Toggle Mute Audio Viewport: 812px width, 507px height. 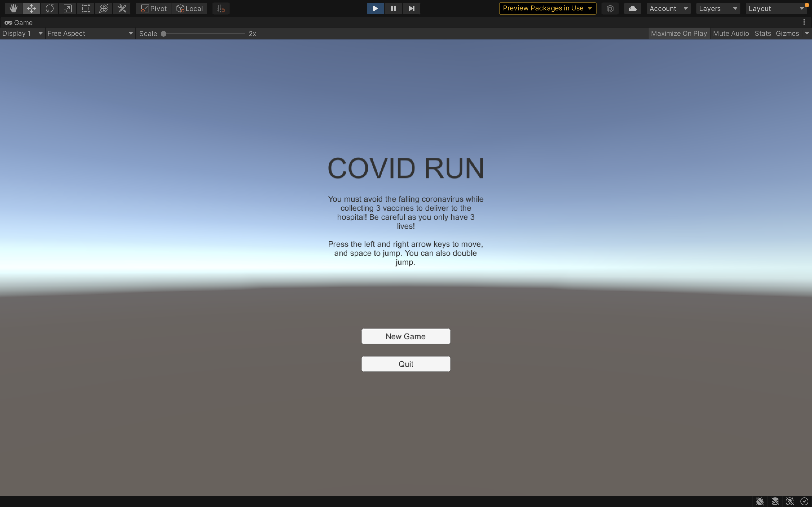(731, 34)
